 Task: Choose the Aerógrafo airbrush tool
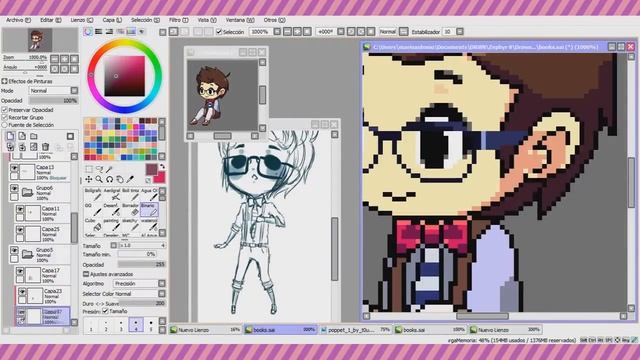(x=113, y=196)
